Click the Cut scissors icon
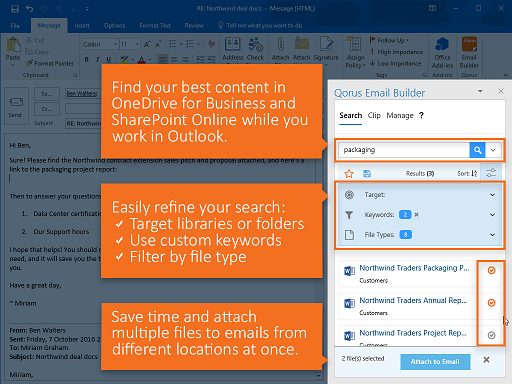Image resolution: width=512 pixels, height=384 pixels. point(29,40)
